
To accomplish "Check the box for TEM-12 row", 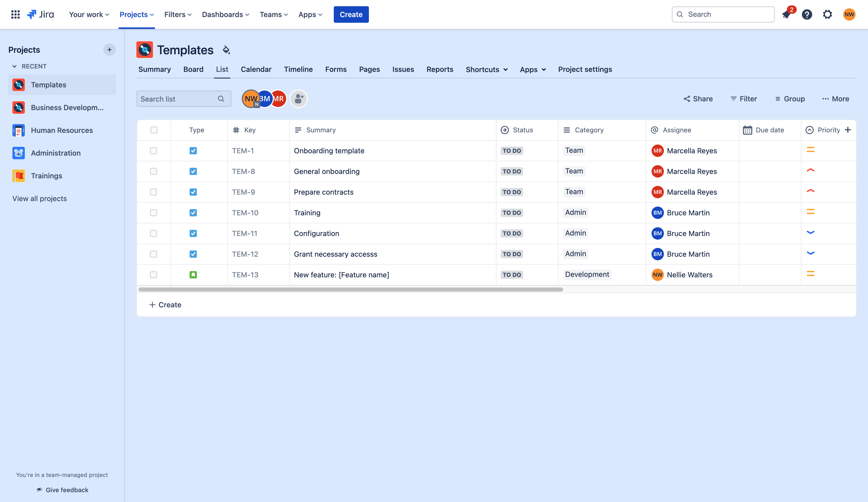I will (x=154, y=254).
